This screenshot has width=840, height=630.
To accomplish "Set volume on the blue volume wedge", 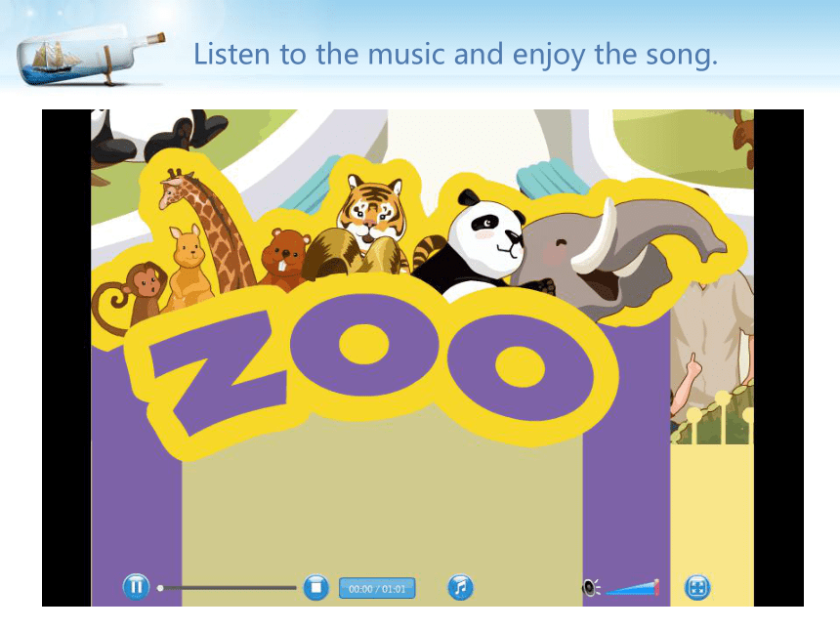I will (x=631, y=588).
